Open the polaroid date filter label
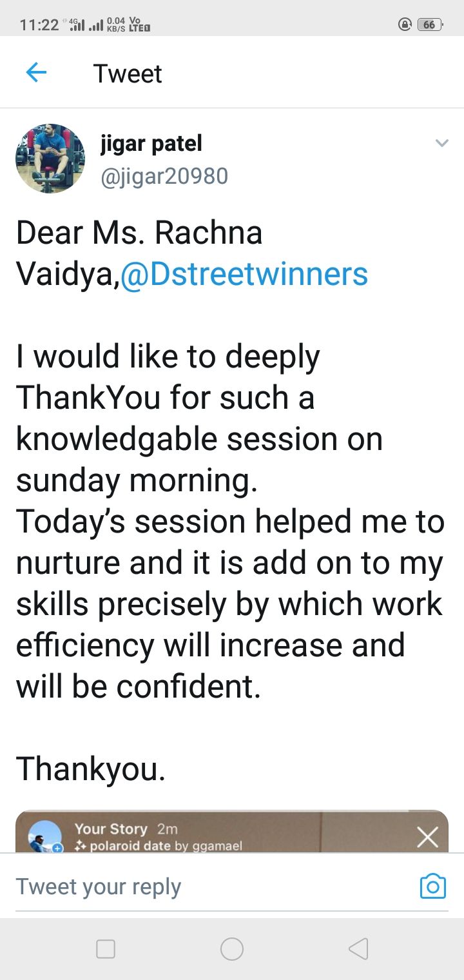 pyautogui.click(x=159, y=846)
